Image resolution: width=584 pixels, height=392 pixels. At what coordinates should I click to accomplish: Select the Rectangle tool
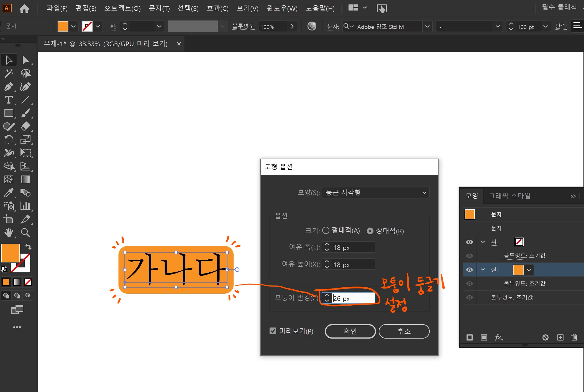(x=9, y=113)
